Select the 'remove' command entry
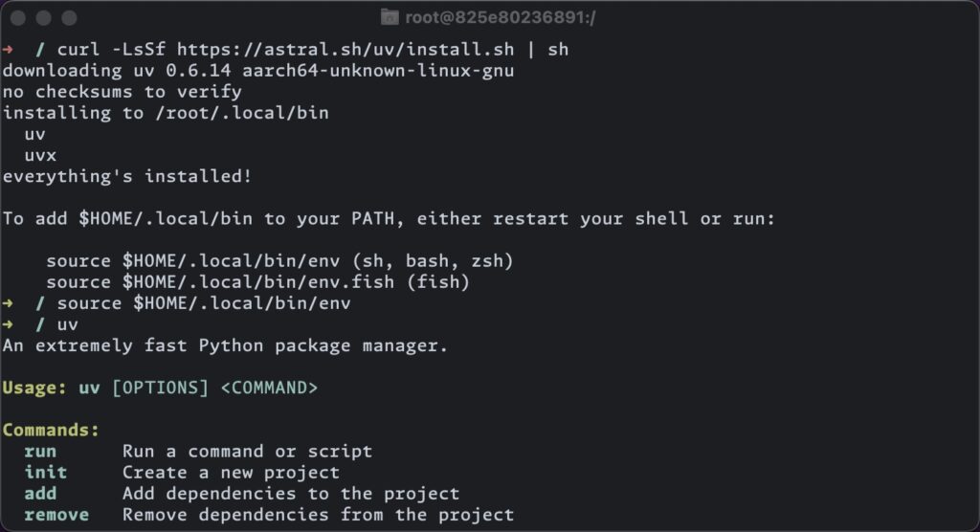 (56, 515)
